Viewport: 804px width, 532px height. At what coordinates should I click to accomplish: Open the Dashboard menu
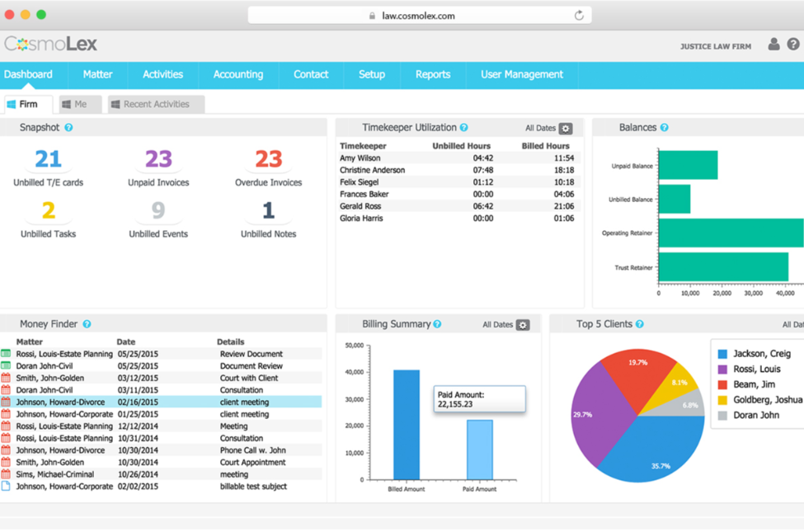coord(28,74)
